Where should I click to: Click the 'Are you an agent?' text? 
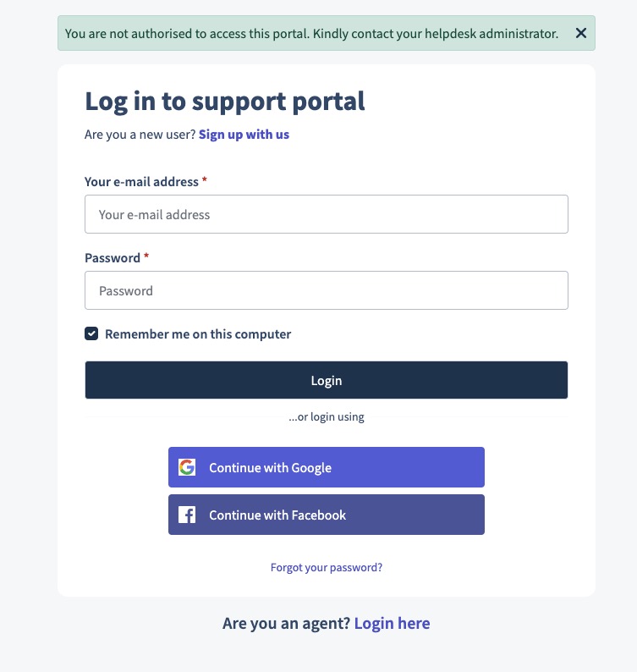point(286,624)
